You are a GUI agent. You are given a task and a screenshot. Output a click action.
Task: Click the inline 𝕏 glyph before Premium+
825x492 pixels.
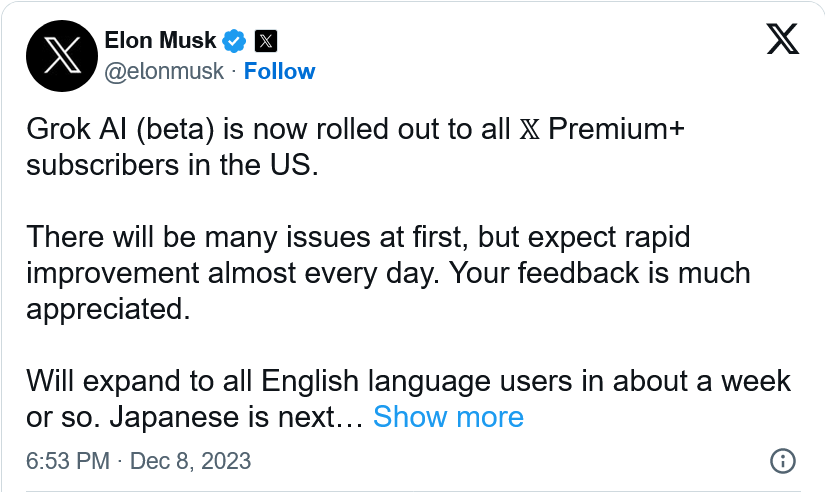click(529, 129)
